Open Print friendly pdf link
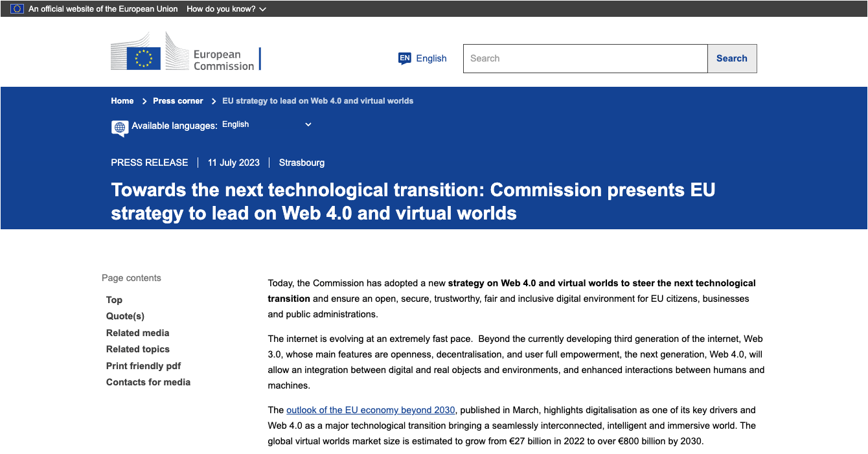 coord(144,366)
